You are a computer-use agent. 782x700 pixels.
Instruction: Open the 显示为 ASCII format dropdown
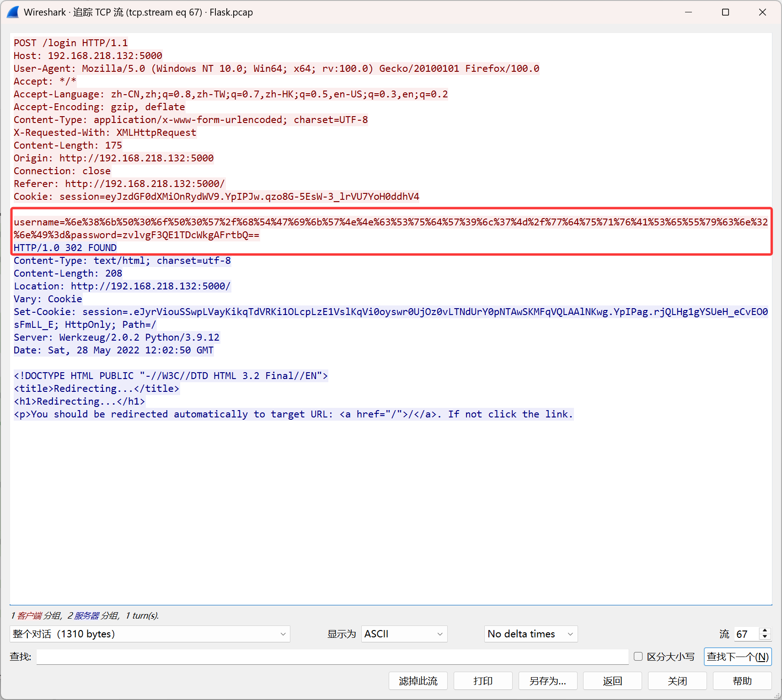coord(404,634)
